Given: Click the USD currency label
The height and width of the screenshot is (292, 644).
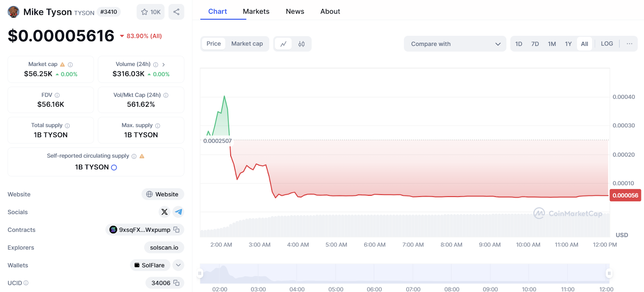Looking at the screenshot, I should [622, 235].
